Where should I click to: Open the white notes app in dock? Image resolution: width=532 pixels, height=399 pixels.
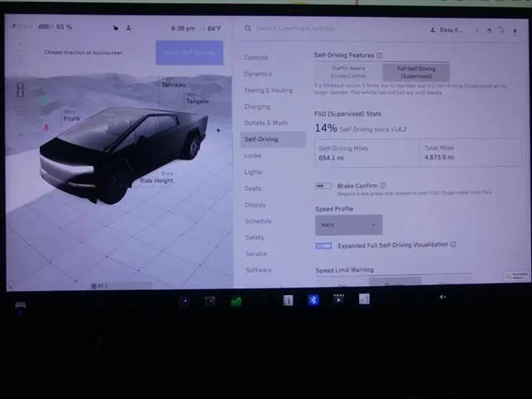[x=364, y=299]
